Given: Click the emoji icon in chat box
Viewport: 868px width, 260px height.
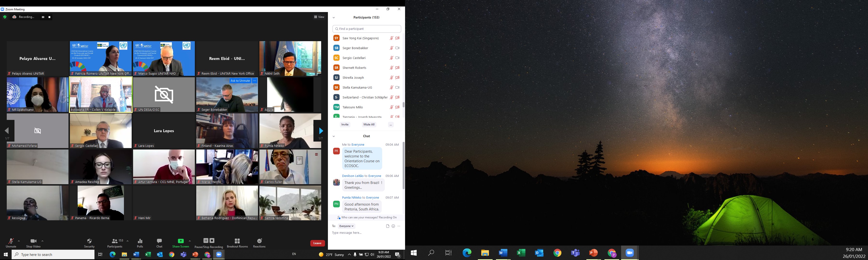Looking at the screenshot, I should pyautogui.click(x=393, y=226).
